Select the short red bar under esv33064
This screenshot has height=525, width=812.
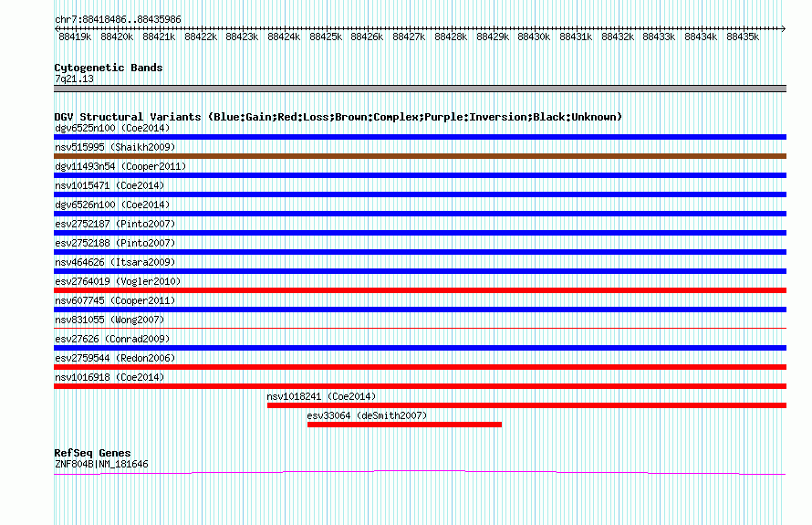(404, 425)
